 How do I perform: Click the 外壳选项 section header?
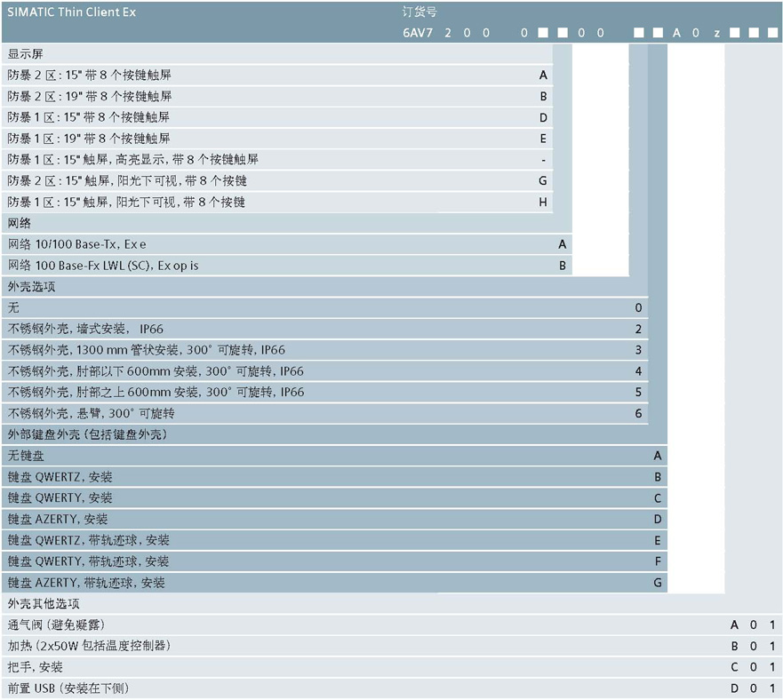click(32, 287)
